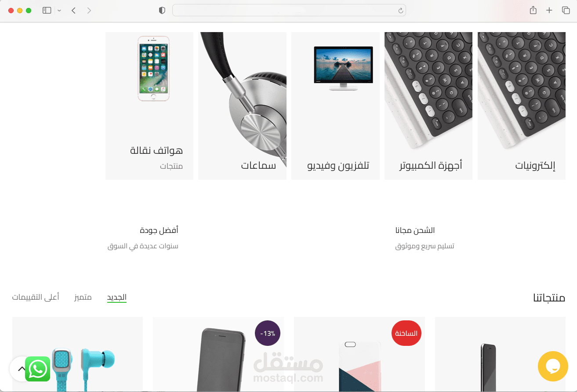The width and height of the screenshot is (577, 392).
Task: Open the هواتف نقالة category card
Action: click(149, 106)
